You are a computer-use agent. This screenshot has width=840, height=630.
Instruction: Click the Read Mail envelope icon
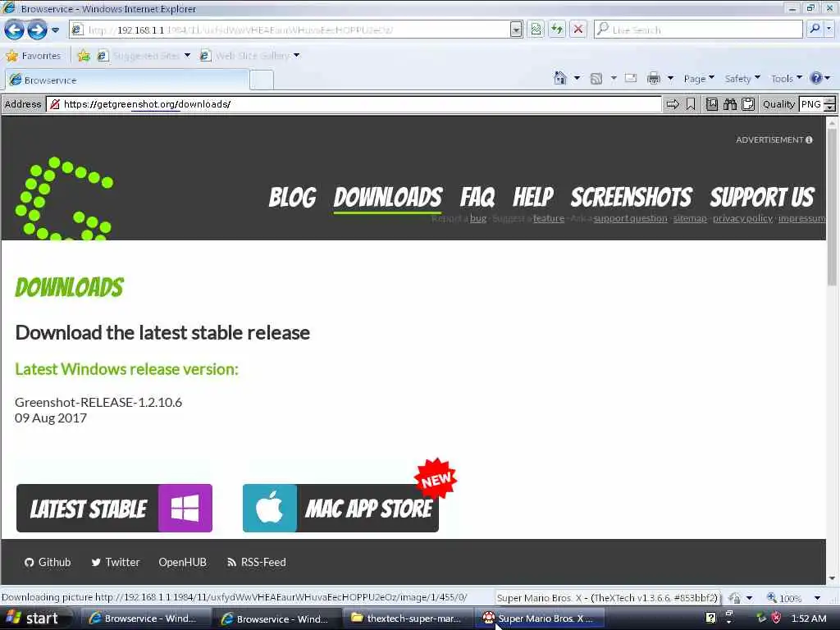point(631,78)
